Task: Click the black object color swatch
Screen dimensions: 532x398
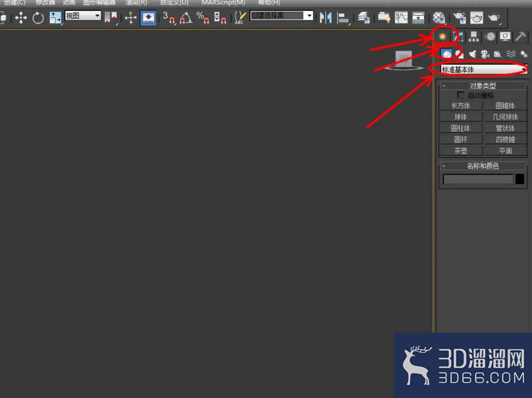Action: (520, 179)
